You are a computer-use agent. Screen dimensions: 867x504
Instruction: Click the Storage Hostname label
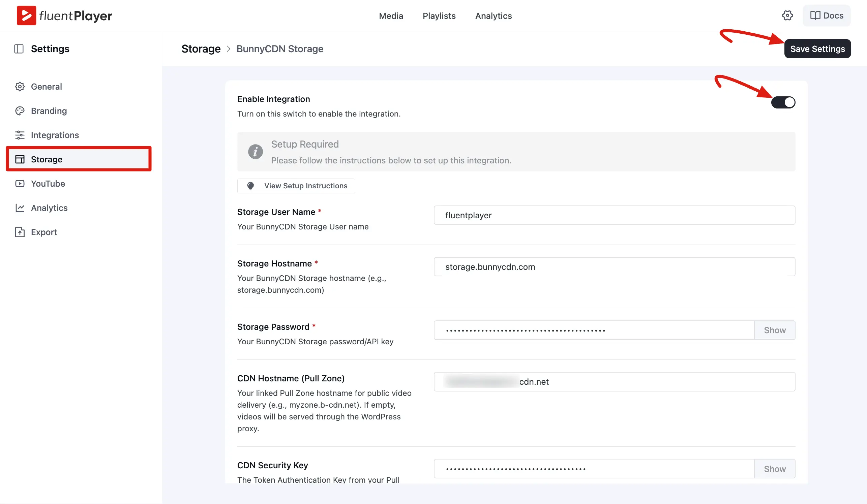point(274,263)
